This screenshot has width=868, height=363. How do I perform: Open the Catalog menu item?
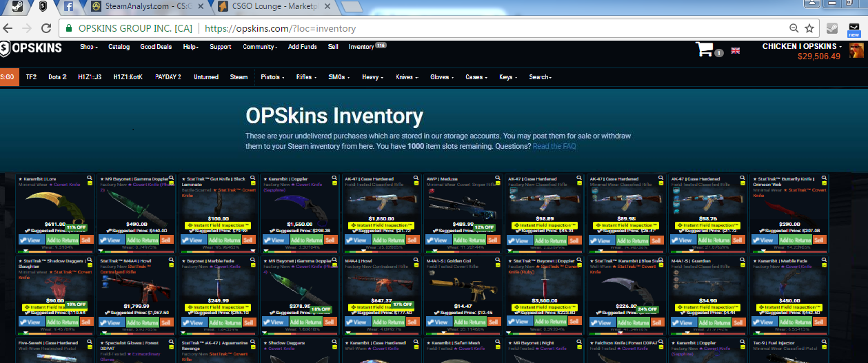tap(119, 47)
